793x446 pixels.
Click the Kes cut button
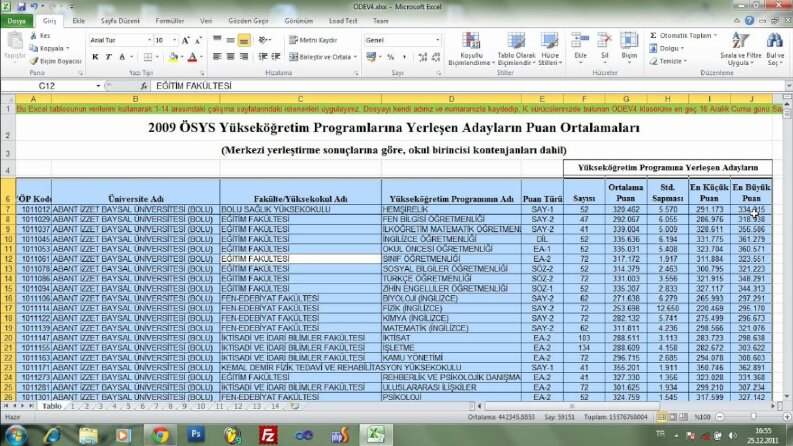[x=40, y=35]
